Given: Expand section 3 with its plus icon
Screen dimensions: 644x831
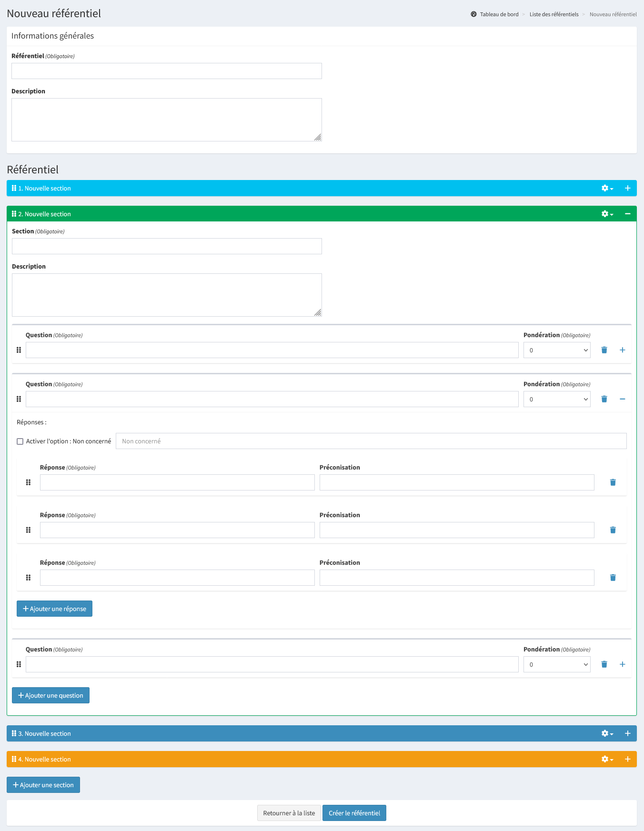Looking at the screenshot, I should (x=627, y=733).
